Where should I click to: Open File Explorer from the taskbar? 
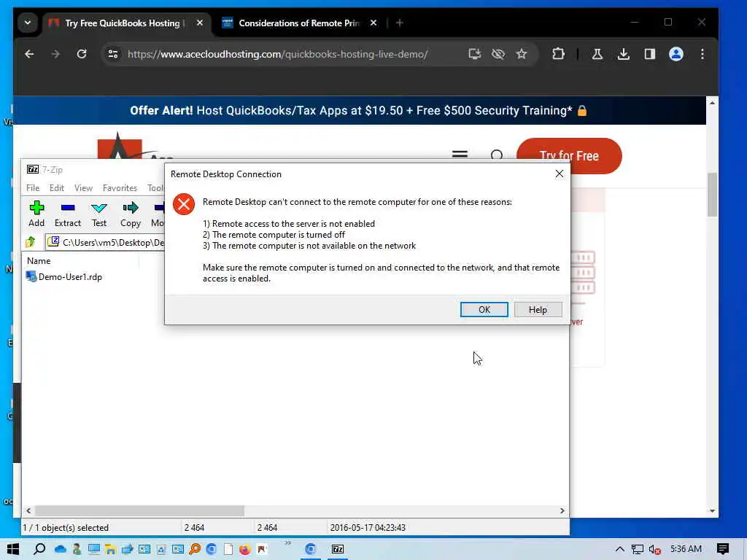pos(111,550)
